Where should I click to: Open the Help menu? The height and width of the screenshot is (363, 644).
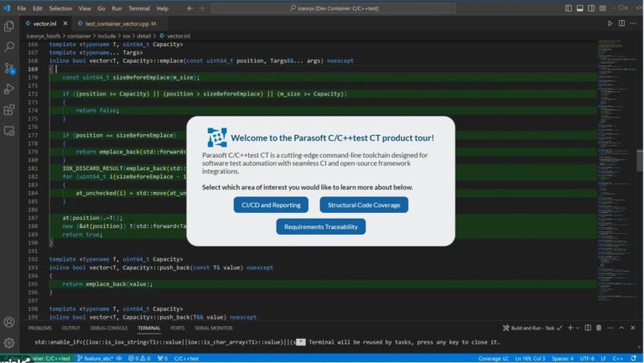[x=162, y=8]
